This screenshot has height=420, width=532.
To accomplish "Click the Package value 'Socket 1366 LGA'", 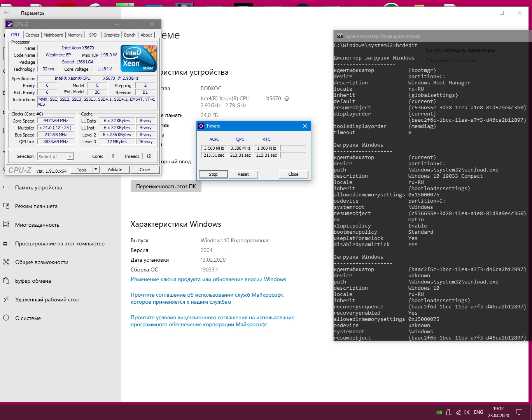I will [x=78, y=62].
